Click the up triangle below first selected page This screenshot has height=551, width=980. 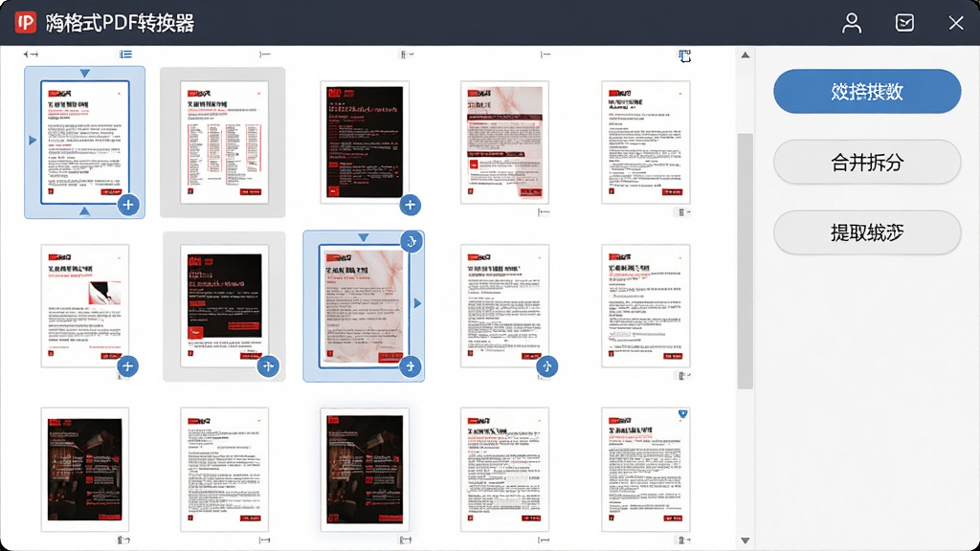84,211
